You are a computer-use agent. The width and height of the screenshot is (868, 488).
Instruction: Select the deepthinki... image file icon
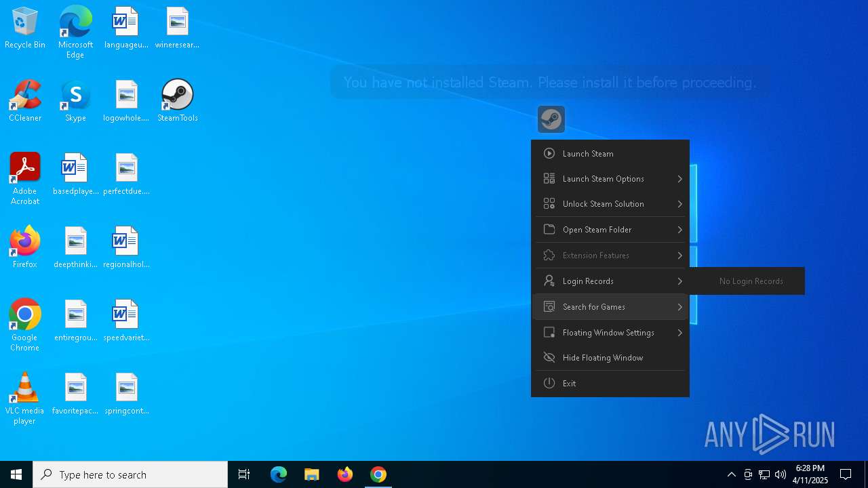point(75,247)
